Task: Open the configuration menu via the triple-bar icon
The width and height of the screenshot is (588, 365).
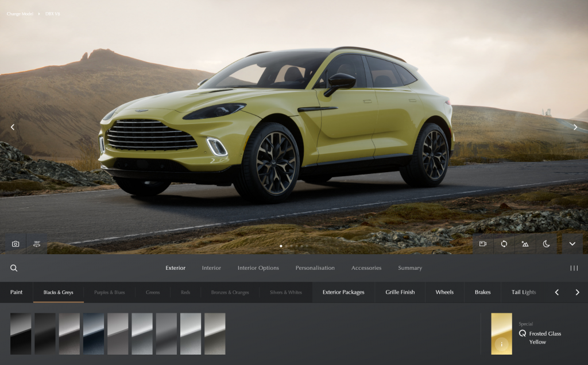Action: click(x=574, y=267)
